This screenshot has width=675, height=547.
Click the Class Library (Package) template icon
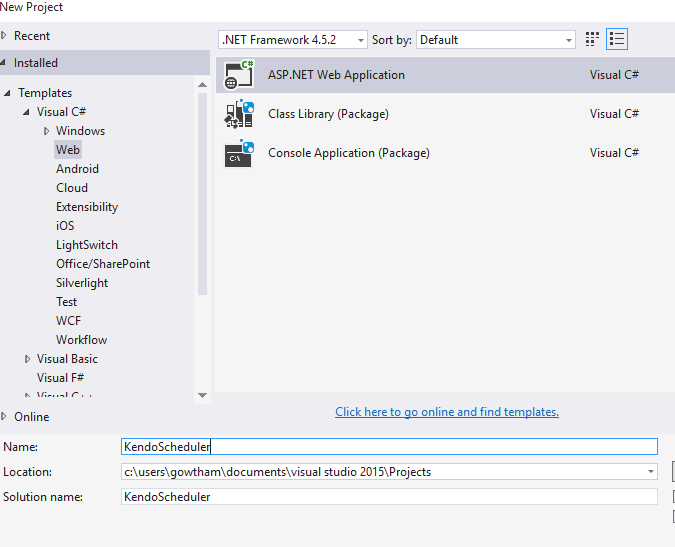pos(239,114)
